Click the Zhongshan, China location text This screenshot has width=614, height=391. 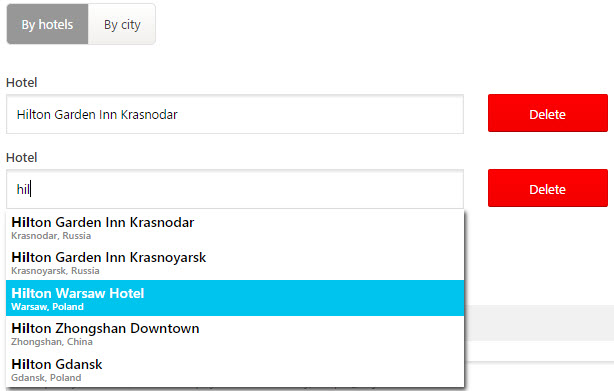click(52, 342)
